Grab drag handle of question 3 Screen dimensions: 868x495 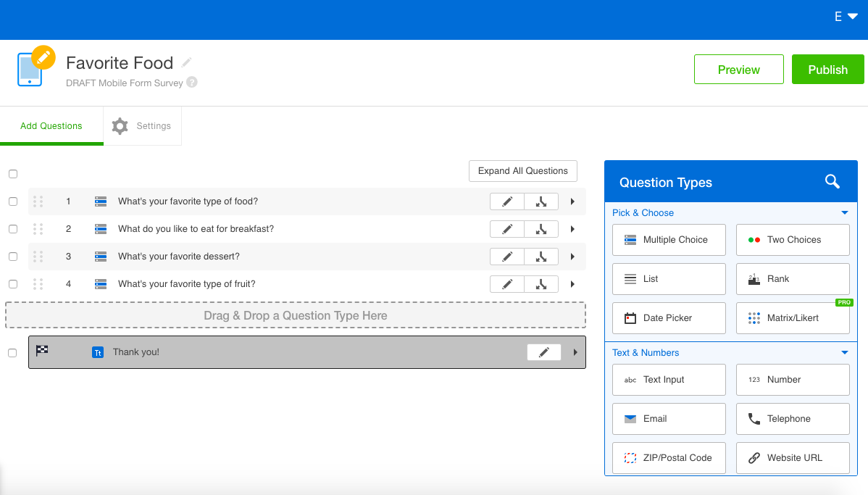pos(38,257)
